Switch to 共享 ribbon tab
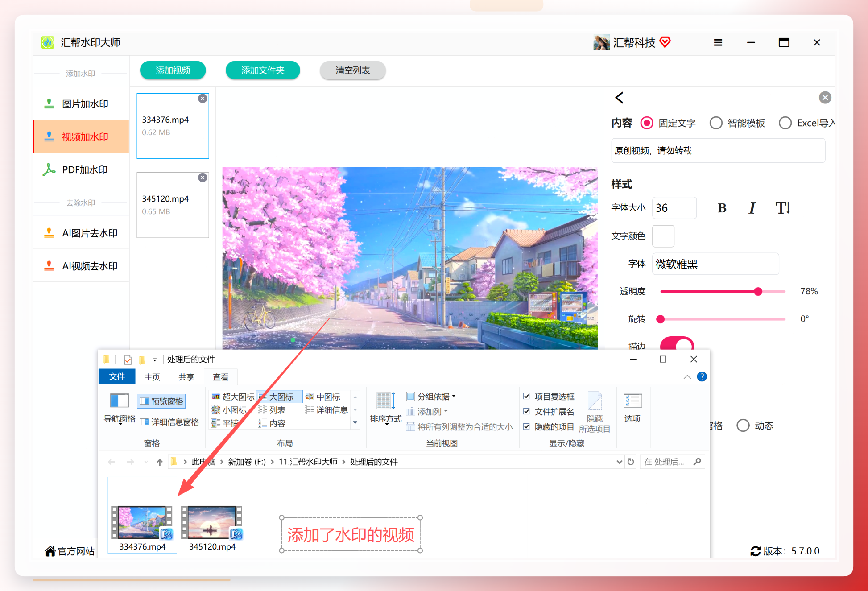The image size is (868, 591). tap(186, 377)
